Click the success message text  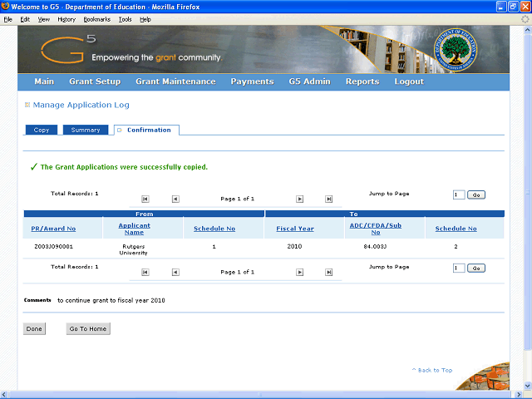pyautogui.click(x=124, y=167)
